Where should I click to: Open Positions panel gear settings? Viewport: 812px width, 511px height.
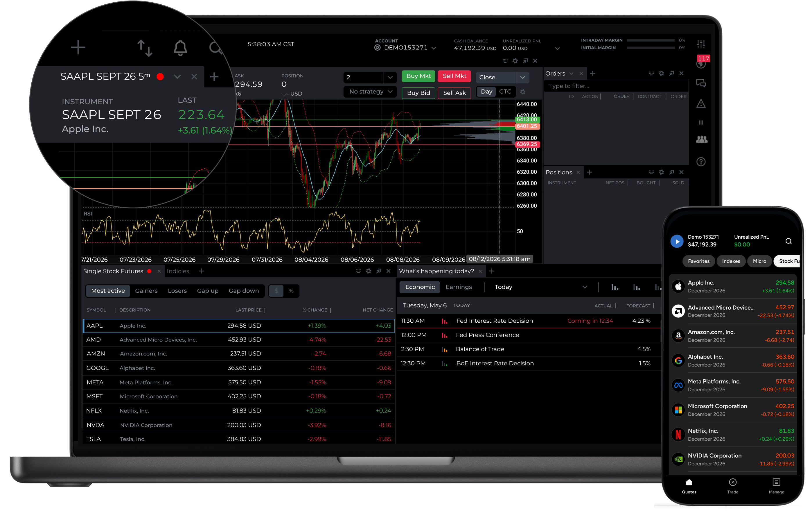[661, 172]
